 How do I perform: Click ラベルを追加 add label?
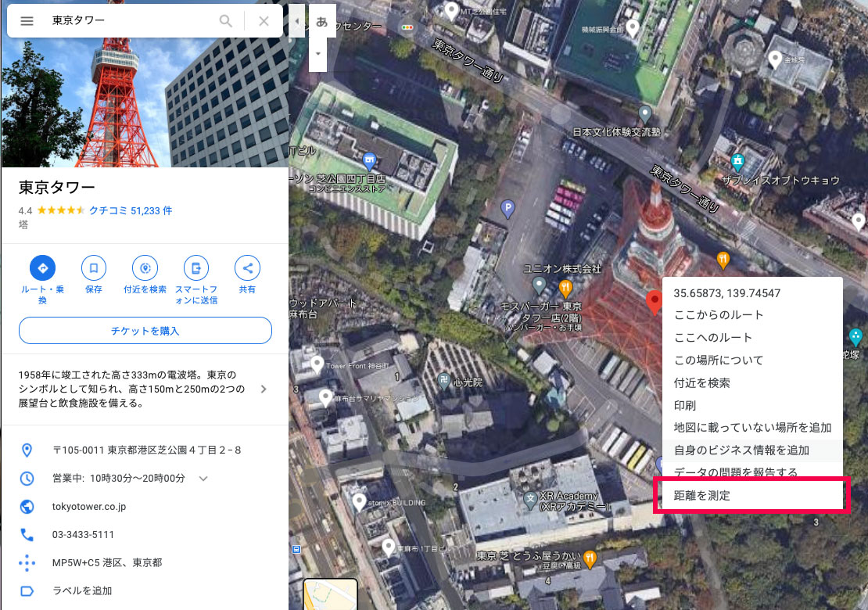click(x=82, y=590)
